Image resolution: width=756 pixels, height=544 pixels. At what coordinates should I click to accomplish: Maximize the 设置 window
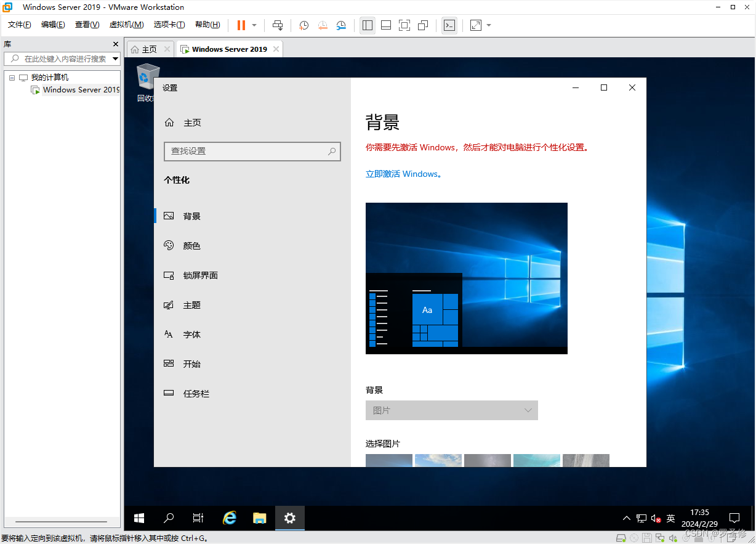pyautogui.click(x=604, y=87)
